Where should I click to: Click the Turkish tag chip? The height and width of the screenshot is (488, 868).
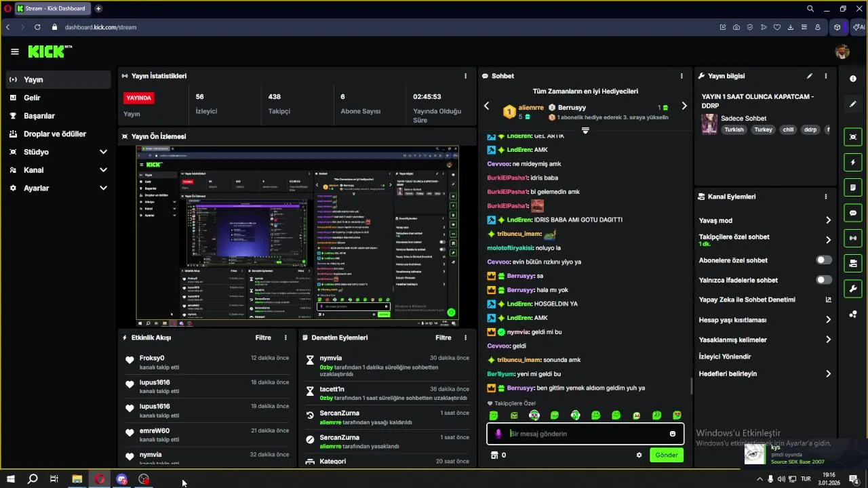click(x=734, y=129)
